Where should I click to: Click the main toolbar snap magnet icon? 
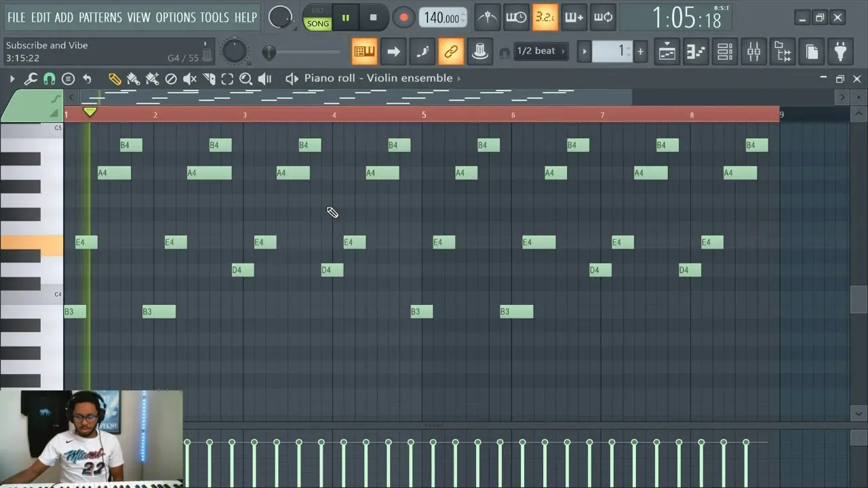point(504,52)
